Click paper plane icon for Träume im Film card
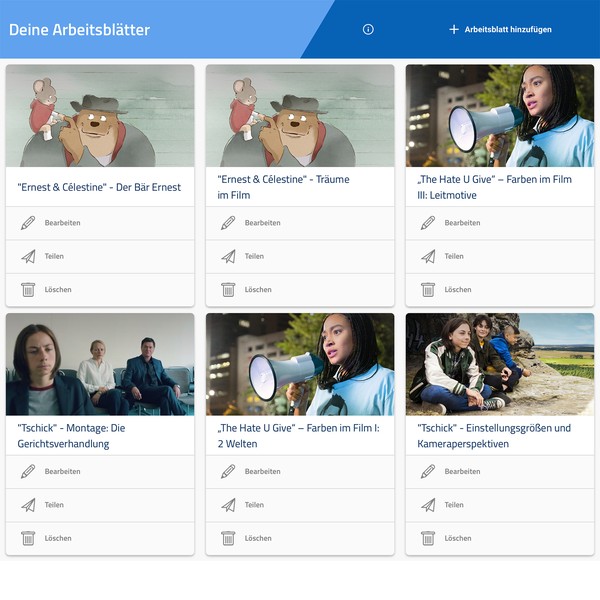 click(x=228, y=256)
